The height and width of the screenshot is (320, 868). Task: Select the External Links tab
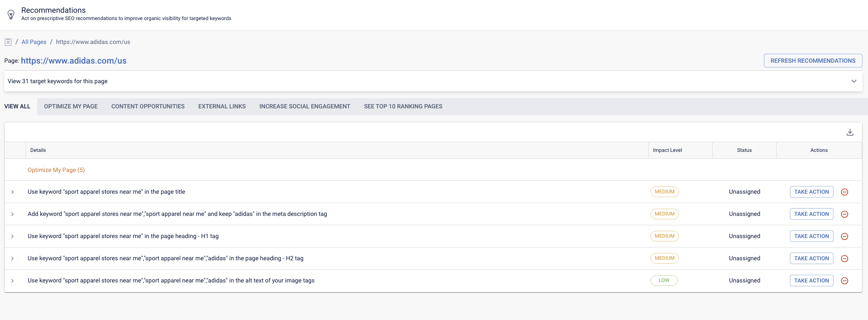point(222,107)
